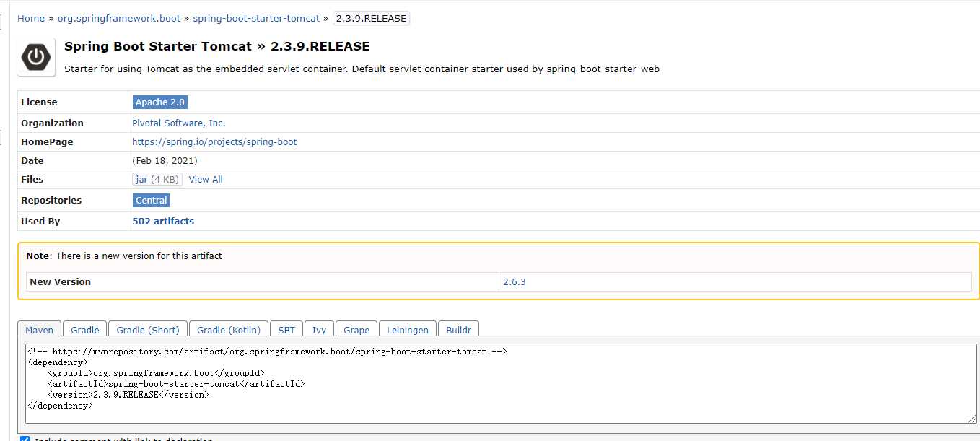Visit the Spring Boot homepage URL
Screen dimensions: 980x441
pos(214,141)
